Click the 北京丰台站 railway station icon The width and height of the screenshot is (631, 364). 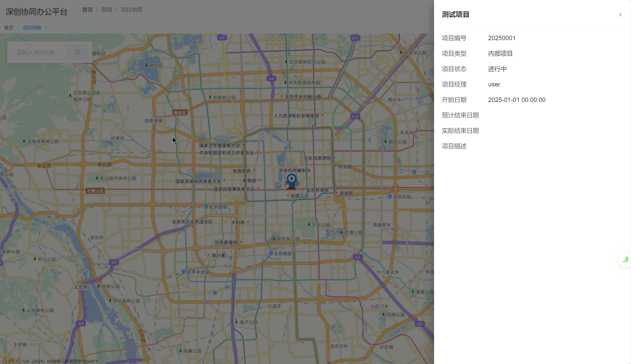pos(184,272)
